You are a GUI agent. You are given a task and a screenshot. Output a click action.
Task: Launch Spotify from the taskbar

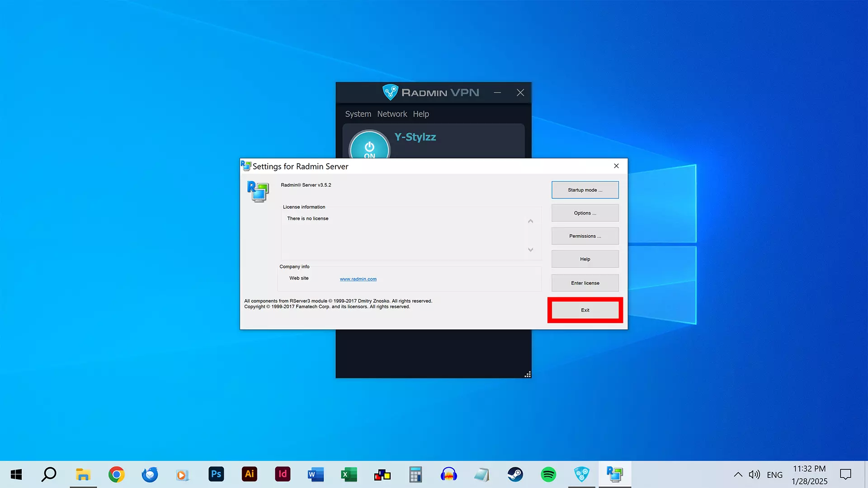pos(548,474)
